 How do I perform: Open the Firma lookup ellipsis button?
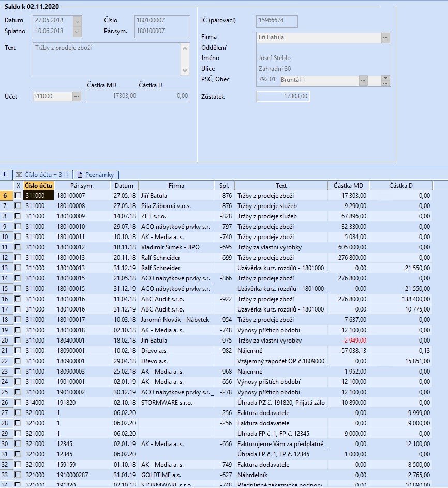385,38
